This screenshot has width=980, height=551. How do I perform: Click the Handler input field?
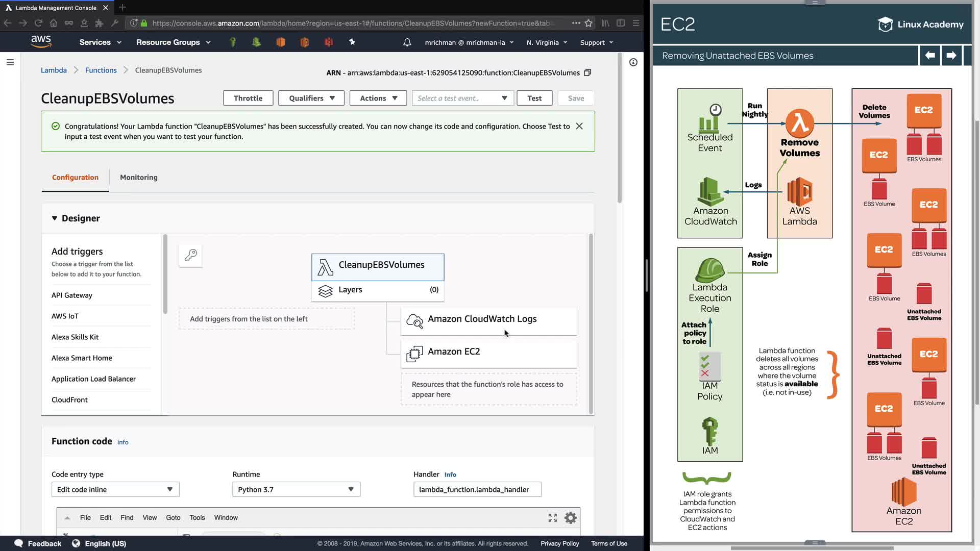477,489
